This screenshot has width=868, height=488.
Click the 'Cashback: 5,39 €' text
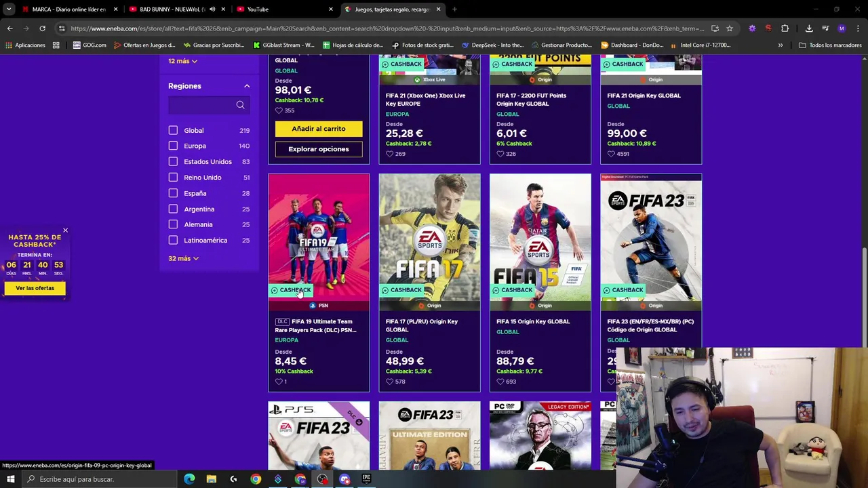tap(408, 371)
